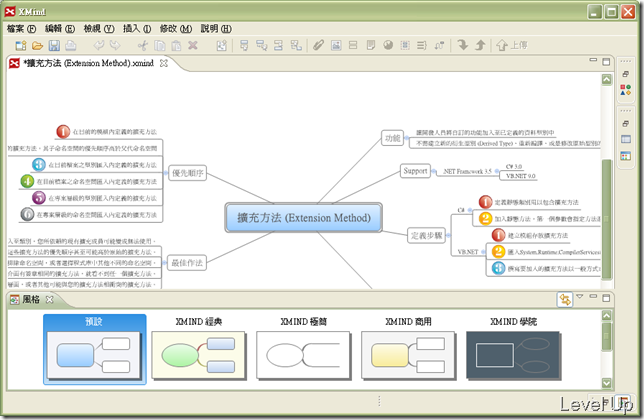644x420 pixels.
Task: Click the canvas scrollbar up arrow
Action: click(x=607, y=79)
